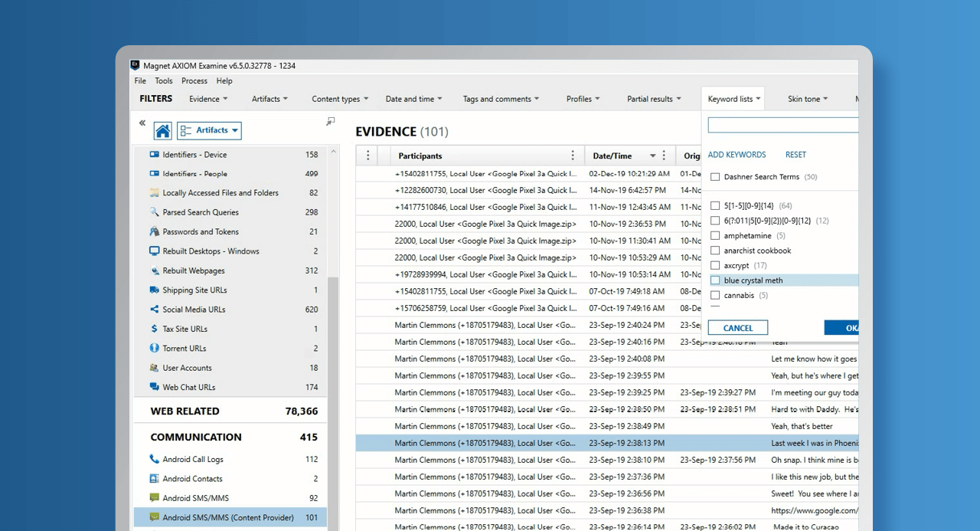
Task: Open the Date and time filter
Action: (x=415, y=99)
